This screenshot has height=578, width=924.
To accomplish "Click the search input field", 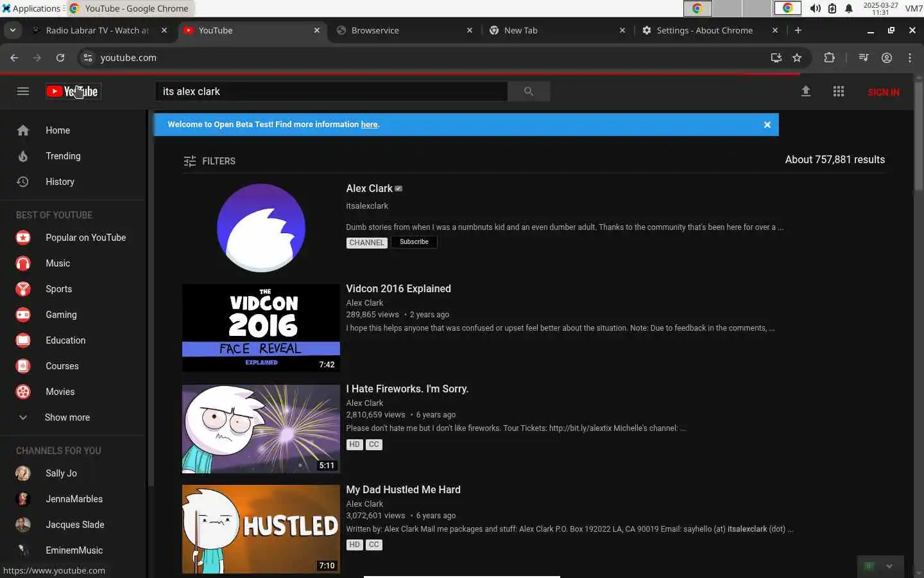I will tap(331, 91).
